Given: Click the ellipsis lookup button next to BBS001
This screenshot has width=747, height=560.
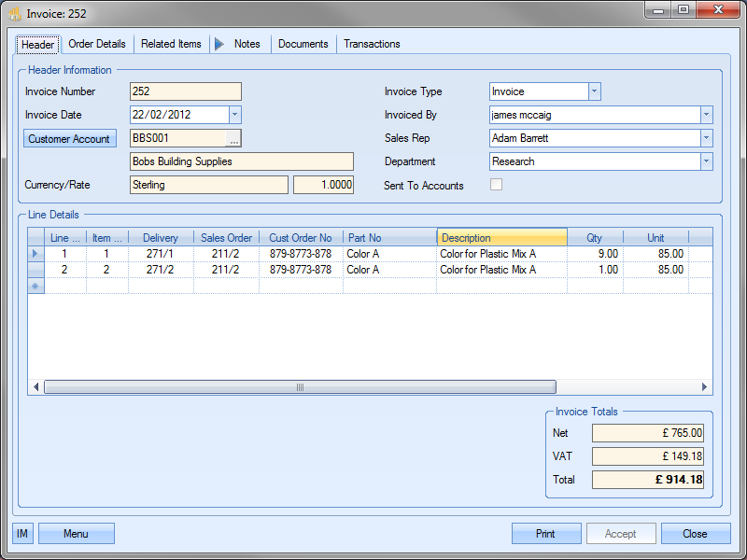Looking at the screenshot, I should 233,138.
